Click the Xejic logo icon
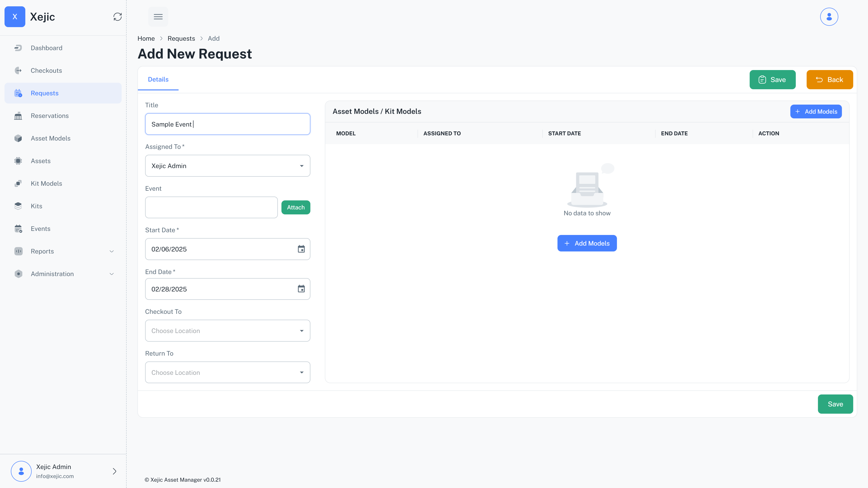This screenshot has width=868, height=488. click(15, 16)
